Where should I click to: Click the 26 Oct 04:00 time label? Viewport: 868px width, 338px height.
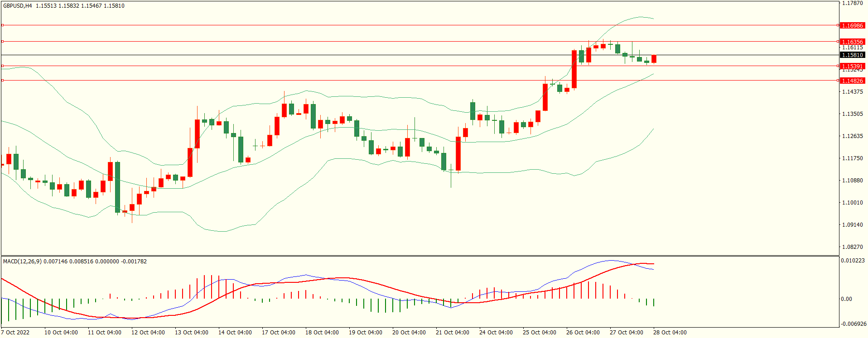pyautogui.click(x=583, y=333)
